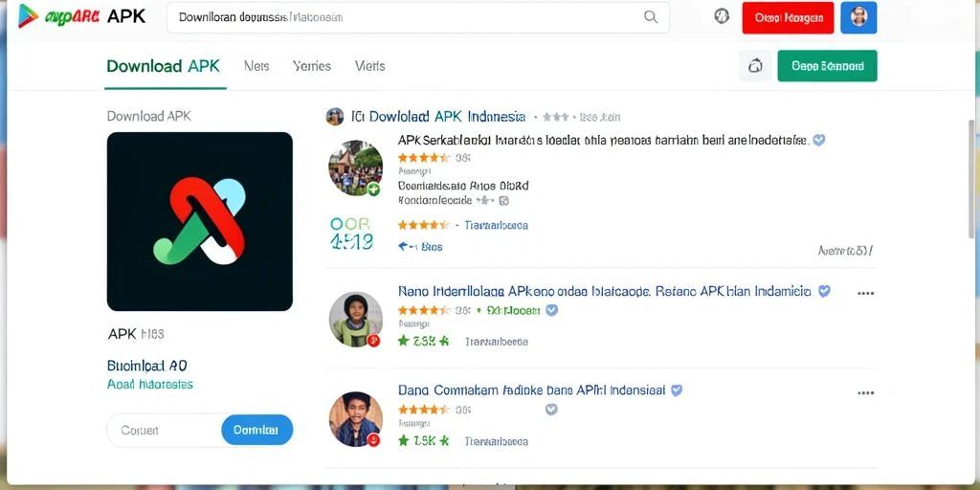Click the second orange star row in first result
Viewport: 980px width, 490px height.
tap(424, 225)
